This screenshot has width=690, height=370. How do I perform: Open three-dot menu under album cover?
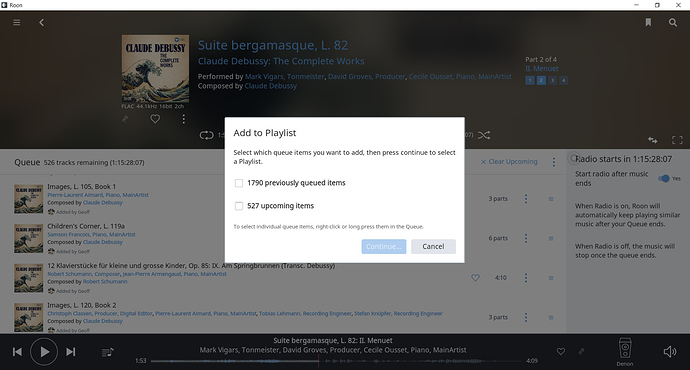pyautogui.click(x=184, y=119)
